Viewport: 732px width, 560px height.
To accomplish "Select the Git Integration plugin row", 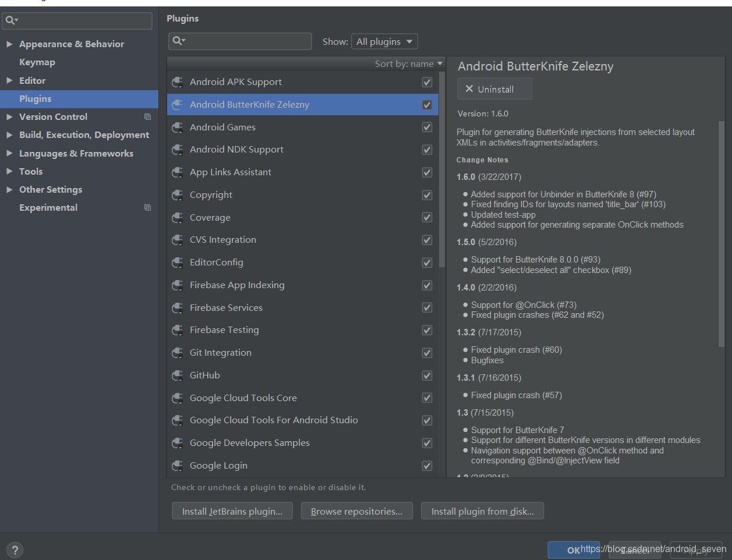I will click(x=303, y=353).
